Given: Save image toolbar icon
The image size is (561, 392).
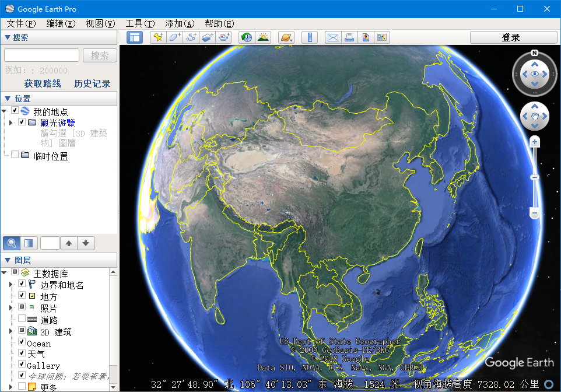Looking at the screenshot, I should [366, 37].
